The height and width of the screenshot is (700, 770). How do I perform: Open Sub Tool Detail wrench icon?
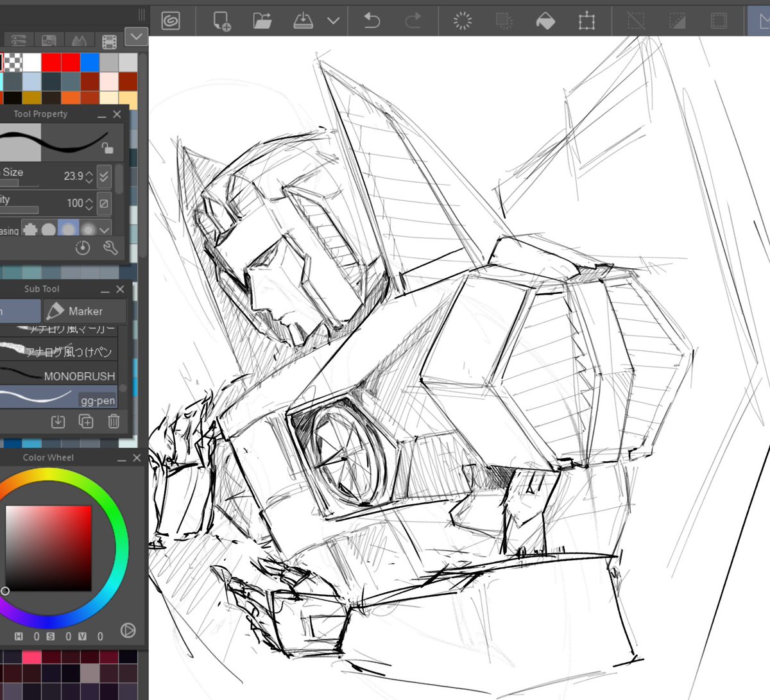coord(110,248)
